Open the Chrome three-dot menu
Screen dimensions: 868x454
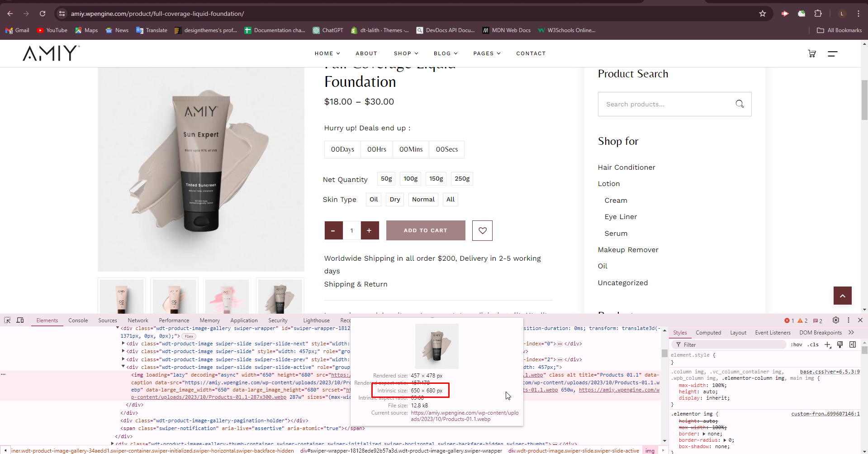(858, 14)
